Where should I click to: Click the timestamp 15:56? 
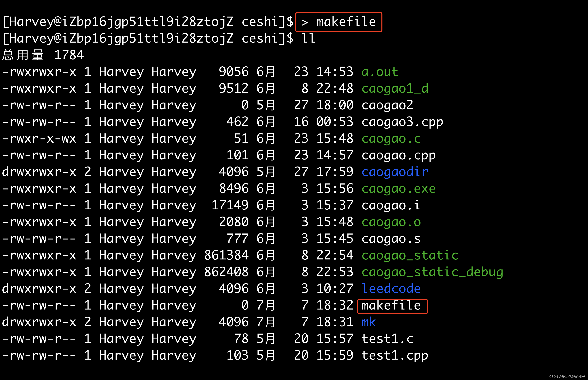[x=335, y=188]
